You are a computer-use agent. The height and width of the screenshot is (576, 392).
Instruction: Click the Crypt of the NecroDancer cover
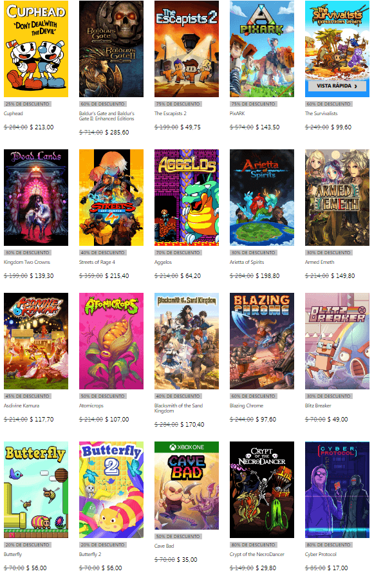point(262,490)
